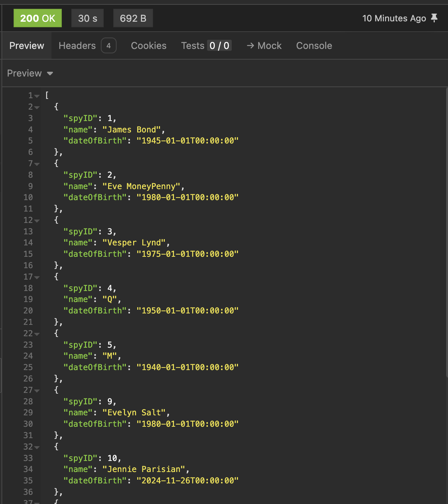Open the Preview mode dropdown
Viewport: 448px width, 504px height.
coord(30,73)
